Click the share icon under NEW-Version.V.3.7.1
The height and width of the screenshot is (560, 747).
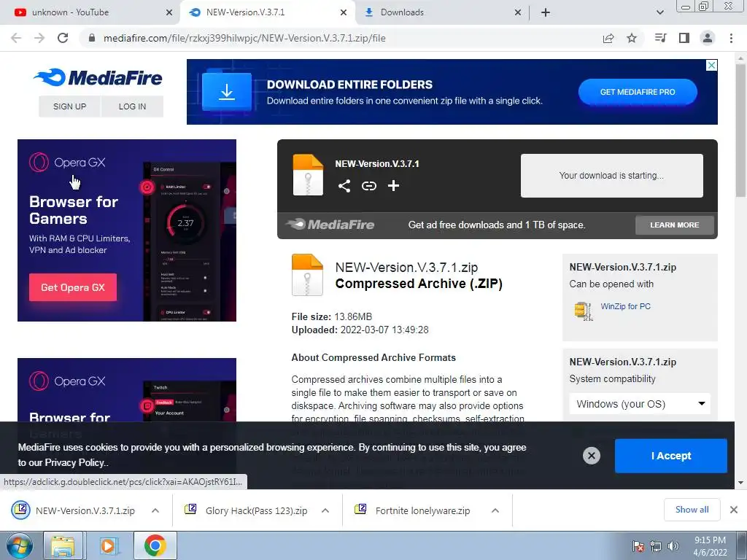pos(344,186)
